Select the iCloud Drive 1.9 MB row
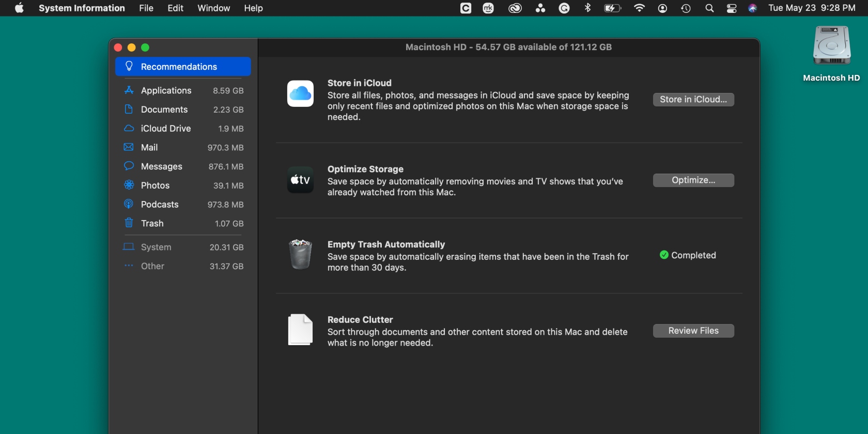This screenshot has height=434, width=868. point(183,128)
